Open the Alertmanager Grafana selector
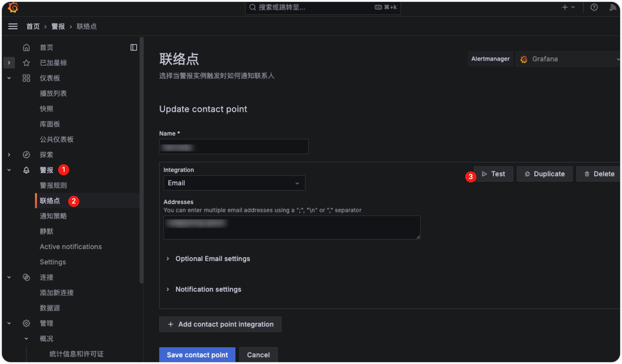Viewport: 622px width, 364px height. click(x=569, y=59)
